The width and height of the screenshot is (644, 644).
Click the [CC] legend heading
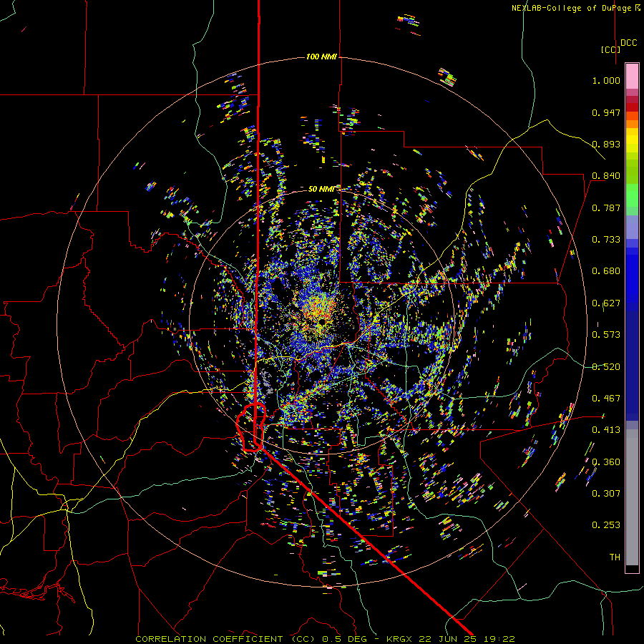point(610,49)
